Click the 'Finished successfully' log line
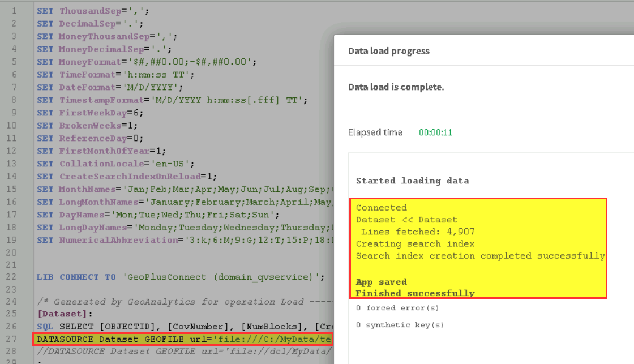Image resolution: width=634 pixels, height=364 pixels. coord(415,293)
